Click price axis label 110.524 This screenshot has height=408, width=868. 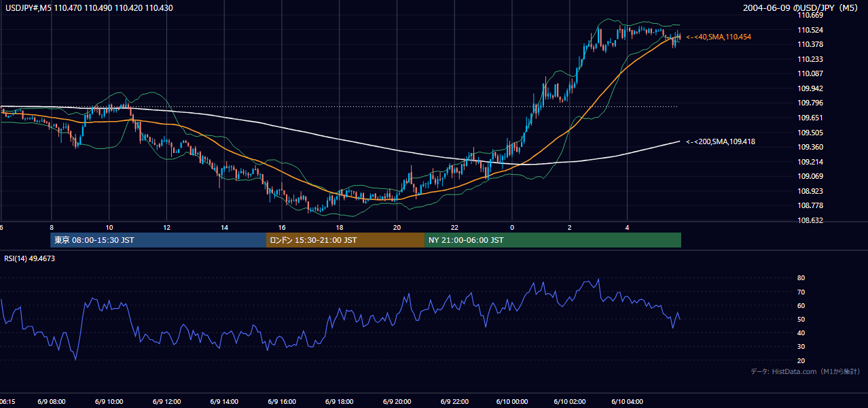811,30
